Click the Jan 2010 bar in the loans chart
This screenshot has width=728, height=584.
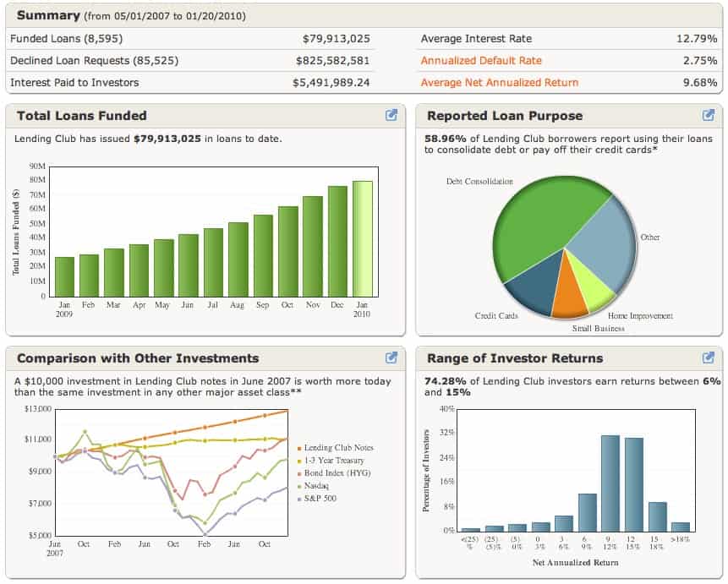(x=362, y=232)
